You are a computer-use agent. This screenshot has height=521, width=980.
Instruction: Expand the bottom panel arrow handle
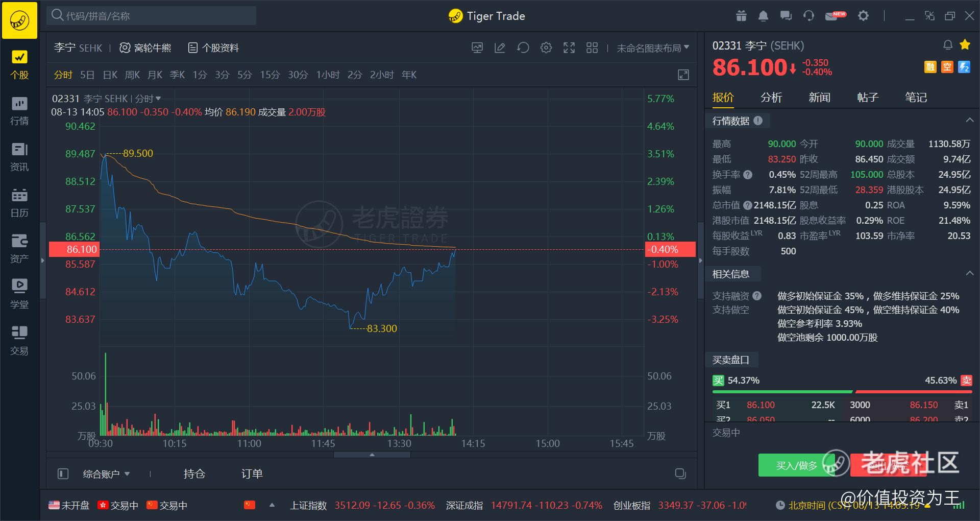[372, 455]
